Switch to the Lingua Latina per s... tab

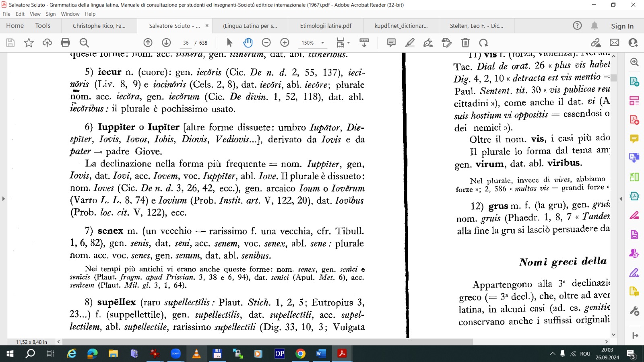250,26
